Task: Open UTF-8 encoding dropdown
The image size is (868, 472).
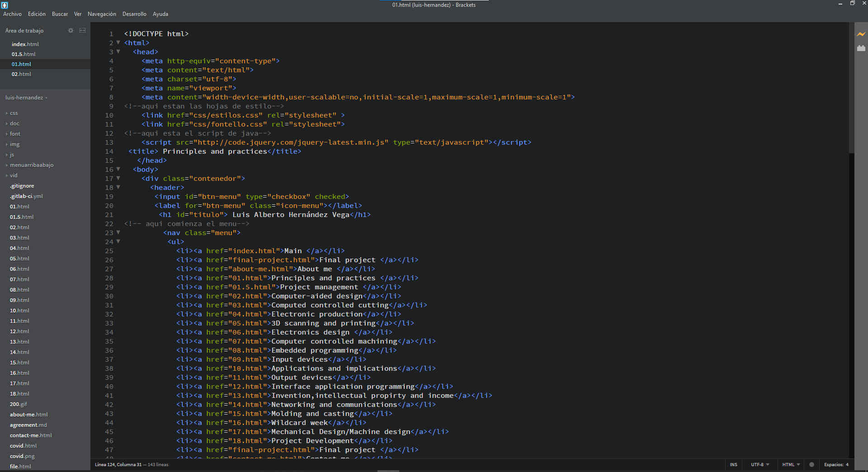Action: pyautogui.click(x=760, y=464)
